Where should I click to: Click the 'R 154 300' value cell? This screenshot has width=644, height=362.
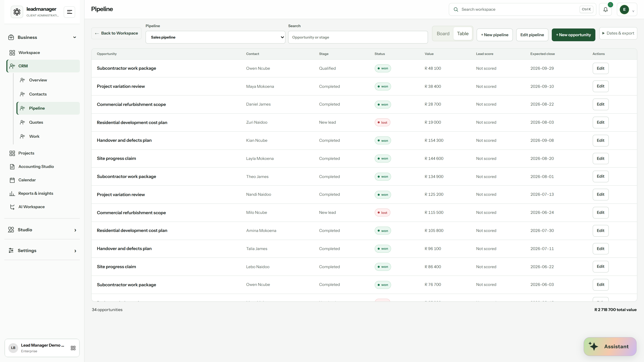coord(434,140)
